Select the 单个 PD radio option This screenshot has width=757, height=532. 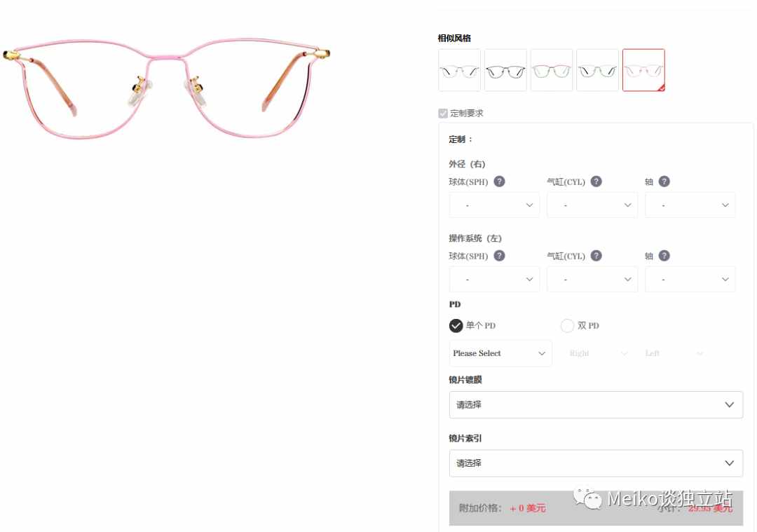pyautogui.click(x=456, y=326)
